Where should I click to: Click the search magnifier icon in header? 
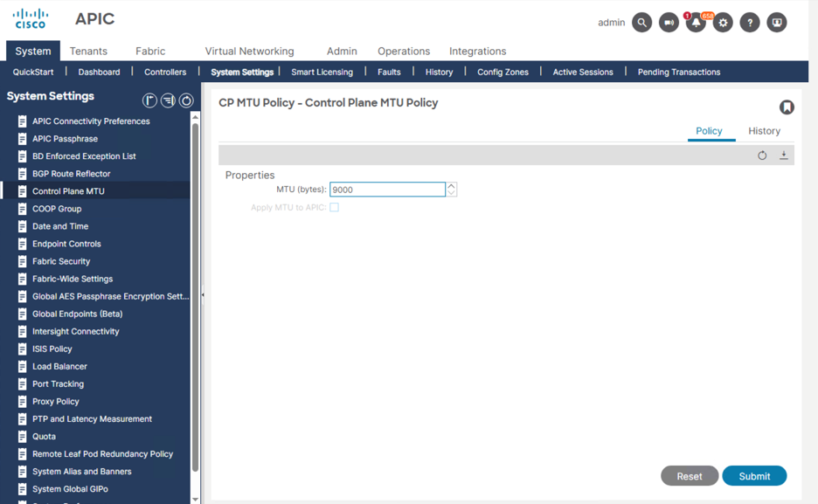[641, 23]
